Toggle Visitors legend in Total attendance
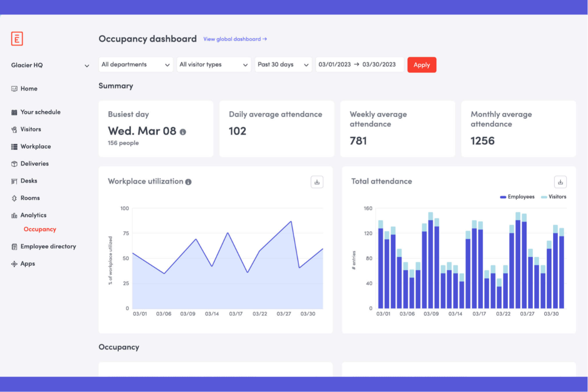Screen dimensions: 588x392 pos(554,197)
